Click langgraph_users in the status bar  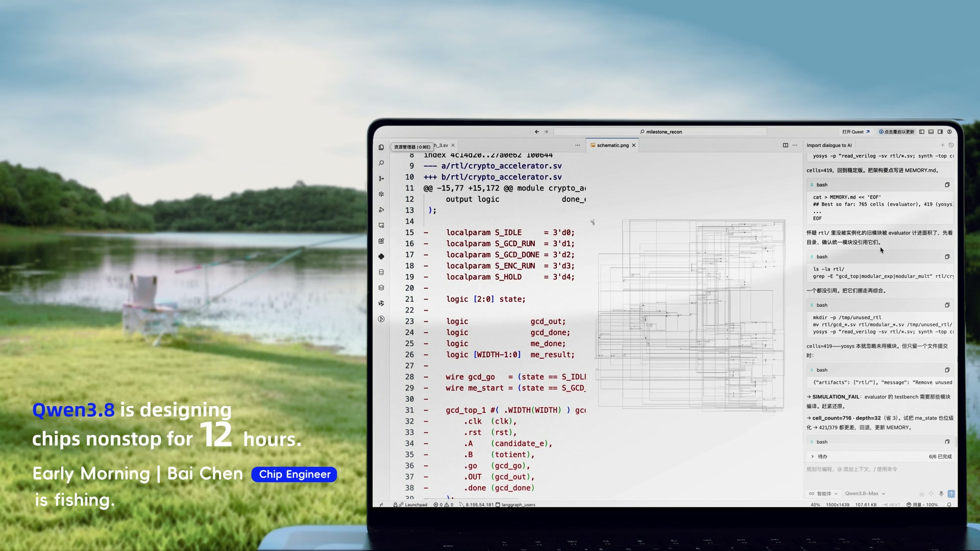pos(516,505)
